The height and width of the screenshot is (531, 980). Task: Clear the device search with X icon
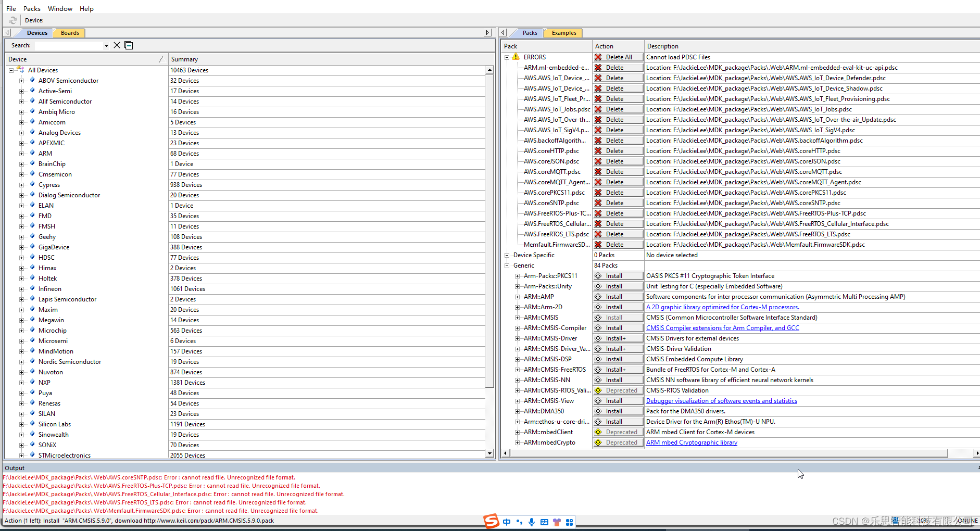click(x=117, y=45)
